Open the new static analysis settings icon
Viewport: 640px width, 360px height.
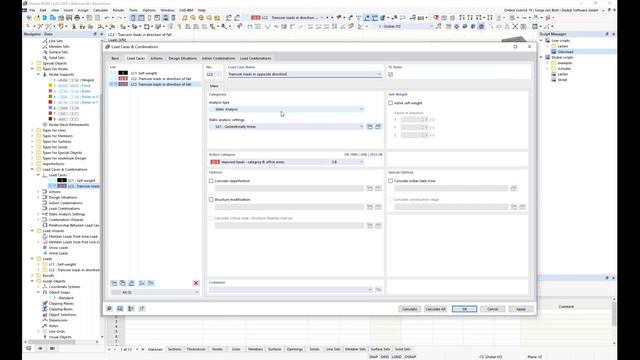coord(370,127)
